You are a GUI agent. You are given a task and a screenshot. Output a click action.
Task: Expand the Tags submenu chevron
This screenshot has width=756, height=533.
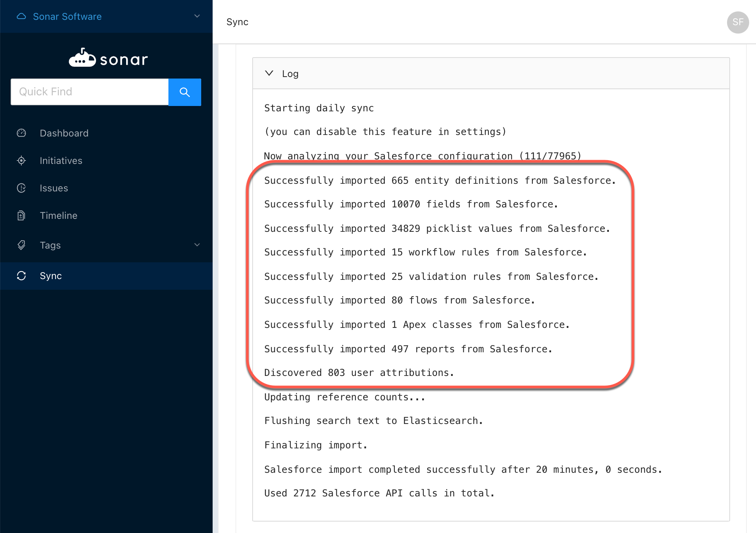197,245
